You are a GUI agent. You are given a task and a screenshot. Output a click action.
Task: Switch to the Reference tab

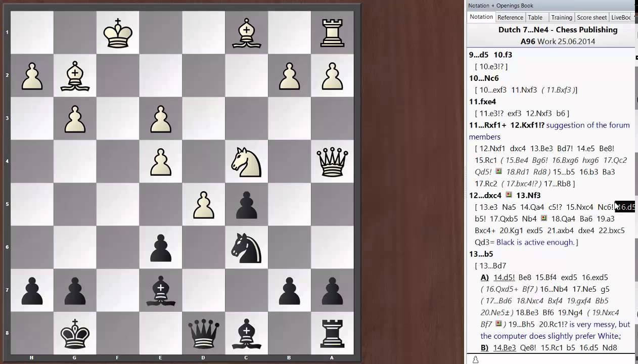click(x=511, y=17)
